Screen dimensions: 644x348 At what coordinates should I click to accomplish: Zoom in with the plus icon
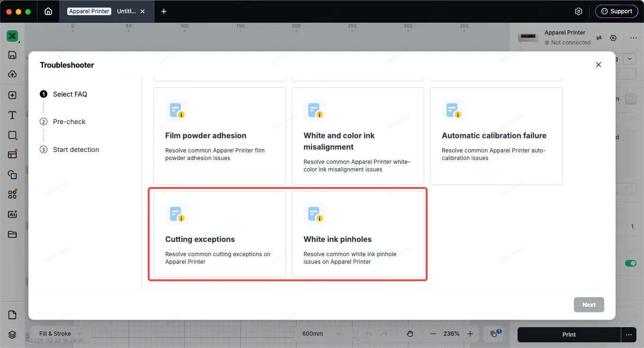(x=470, y=334)
